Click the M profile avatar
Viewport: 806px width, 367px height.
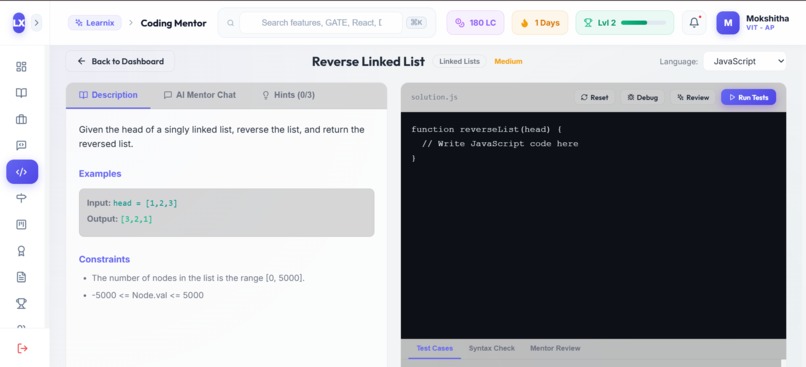tap(728, 23)
